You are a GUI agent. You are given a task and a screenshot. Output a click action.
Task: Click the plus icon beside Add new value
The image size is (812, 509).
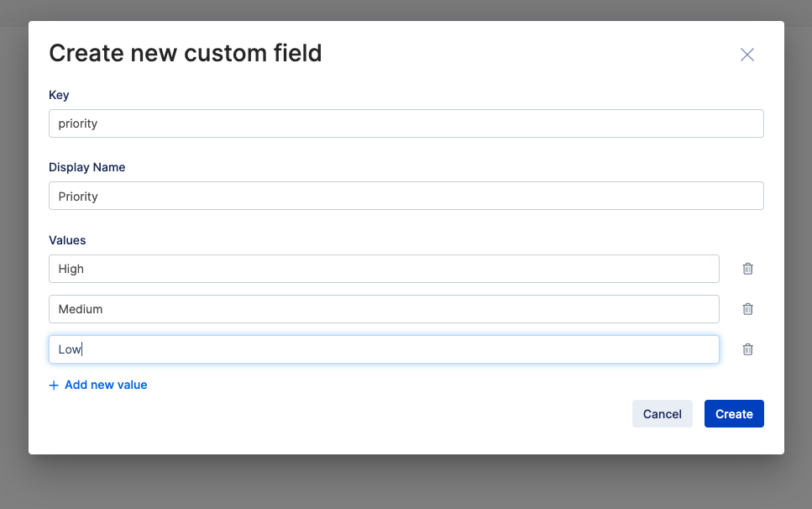click(53, 385)
